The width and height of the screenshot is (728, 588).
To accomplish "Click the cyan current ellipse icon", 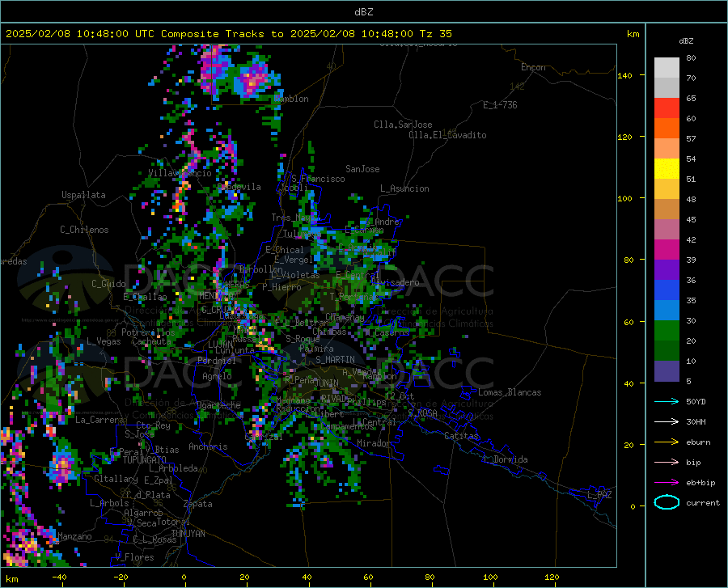I will (667, 502).
